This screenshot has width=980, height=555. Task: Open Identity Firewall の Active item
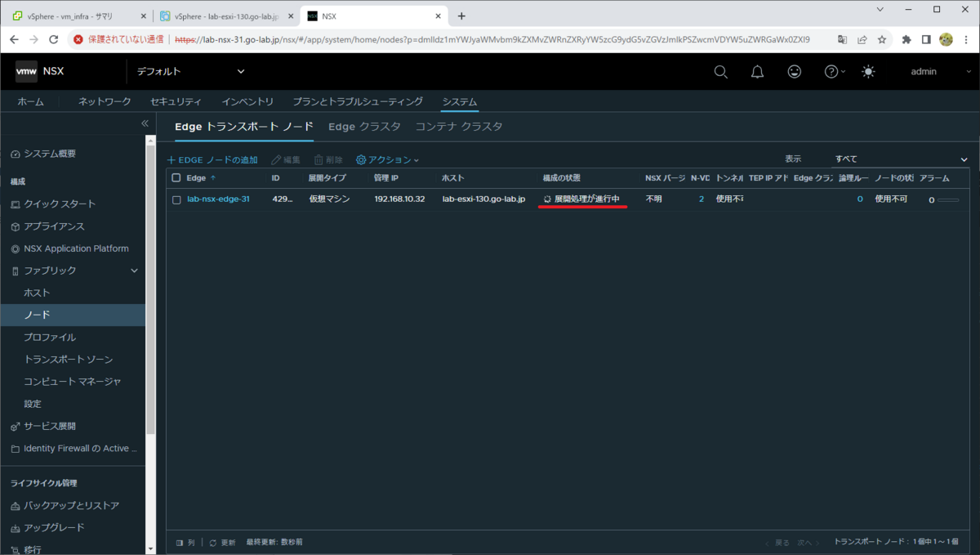pyautogui.click(x=81, y=448)
